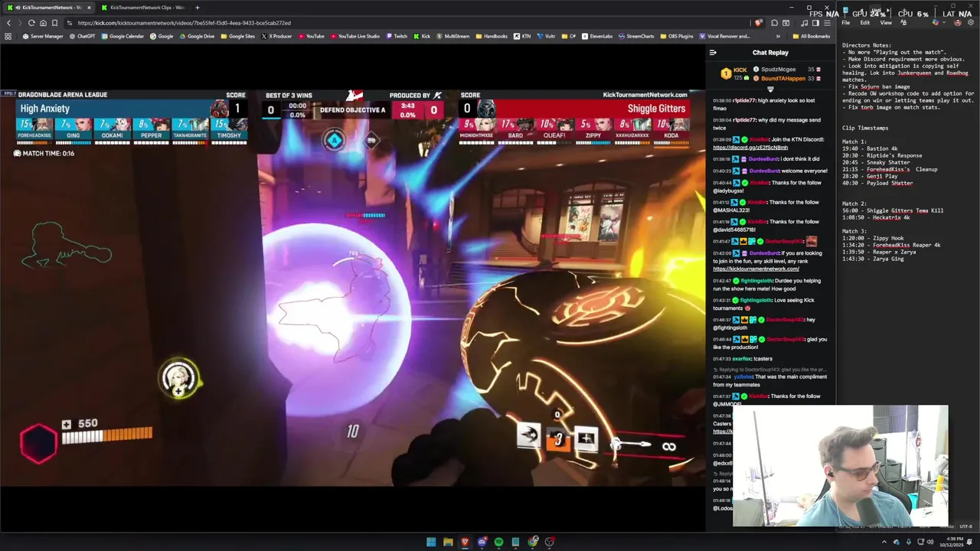Screen dimensions: 980x551
Task: Open the X Producer bookmark
Action: [x=276, y=36]
